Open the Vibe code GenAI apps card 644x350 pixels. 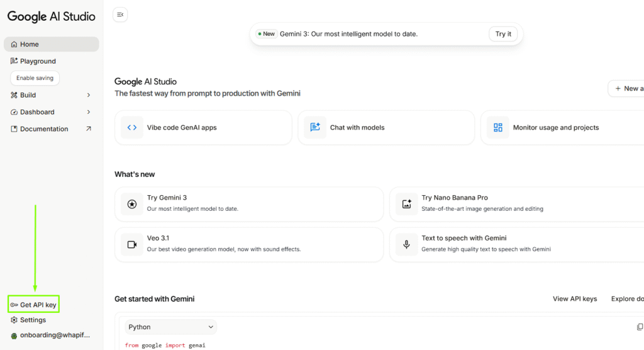click(x=203, y=128)
